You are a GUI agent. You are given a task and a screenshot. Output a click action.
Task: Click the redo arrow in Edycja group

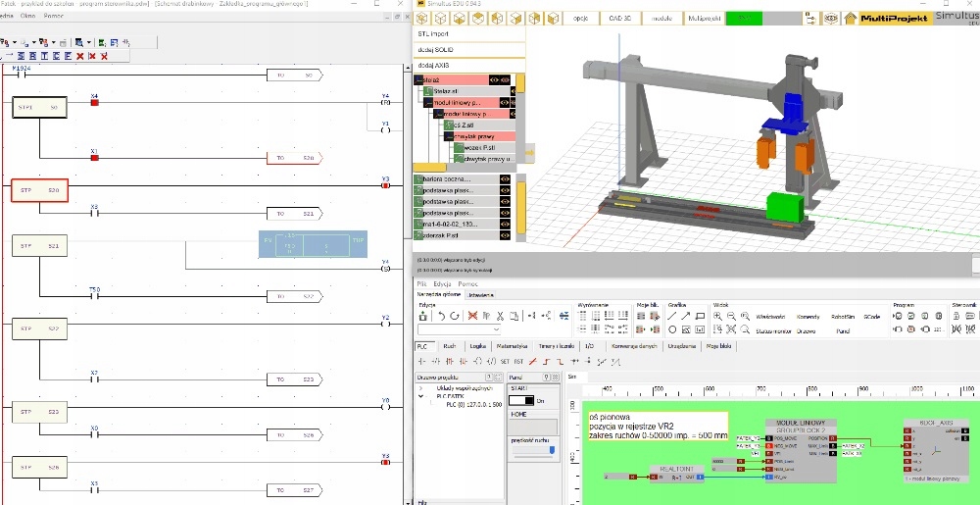(455, 317)
